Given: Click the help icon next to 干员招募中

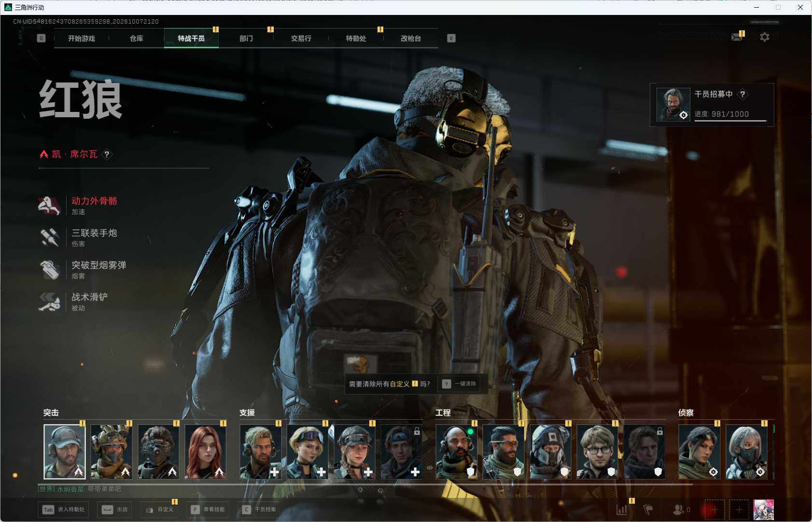Looking at the screenshot, I should (x=742, y=94).
